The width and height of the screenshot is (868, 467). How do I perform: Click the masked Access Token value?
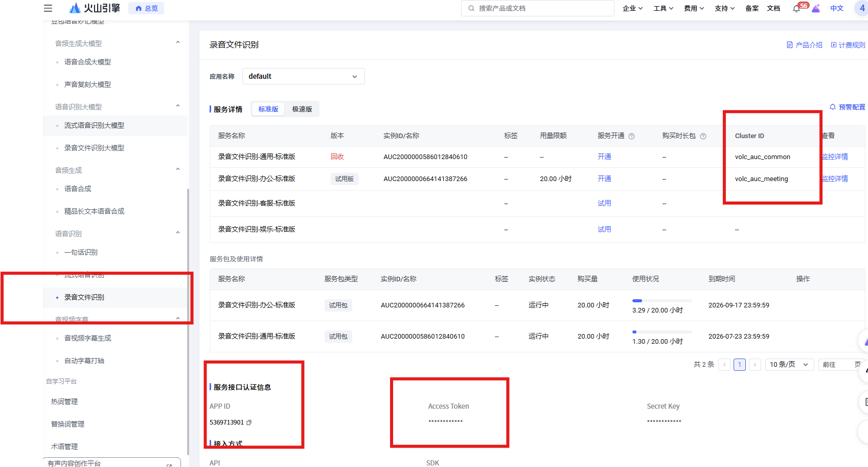(x=446, y=421)
